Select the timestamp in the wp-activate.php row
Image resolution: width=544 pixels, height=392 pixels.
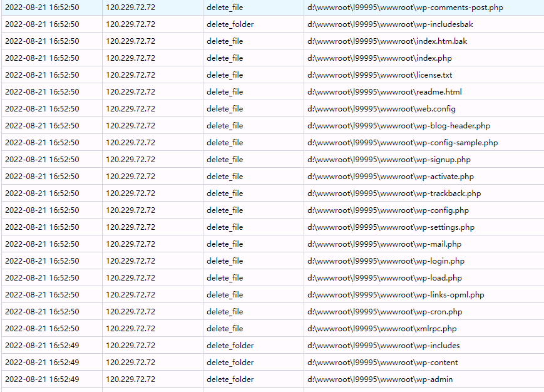click(42, 177)
